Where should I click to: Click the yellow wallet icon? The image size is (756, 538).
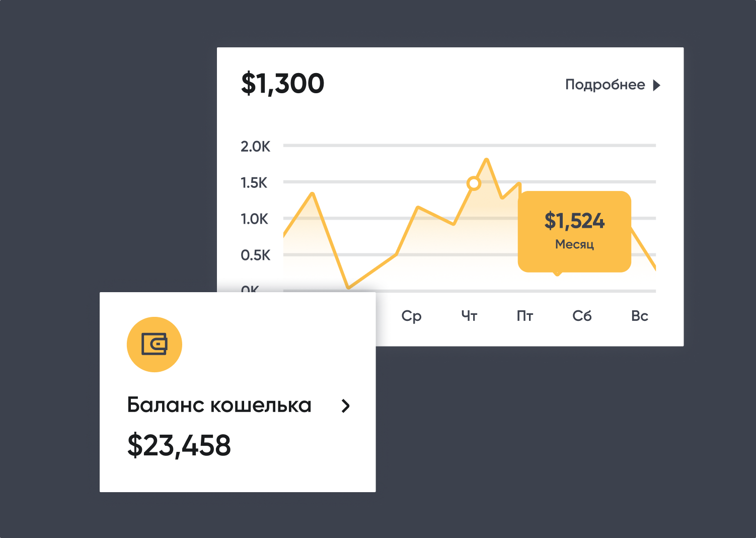point(154,345)
